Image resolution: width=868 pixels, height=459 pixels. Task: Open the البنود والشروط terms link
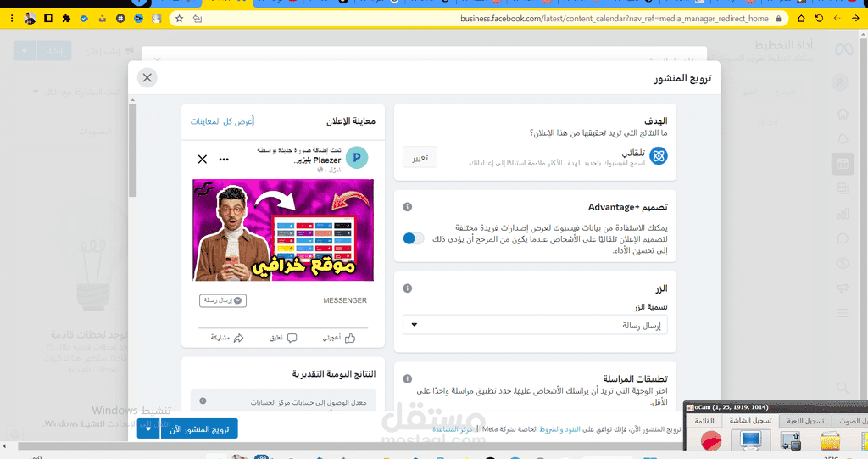point(559,429)
